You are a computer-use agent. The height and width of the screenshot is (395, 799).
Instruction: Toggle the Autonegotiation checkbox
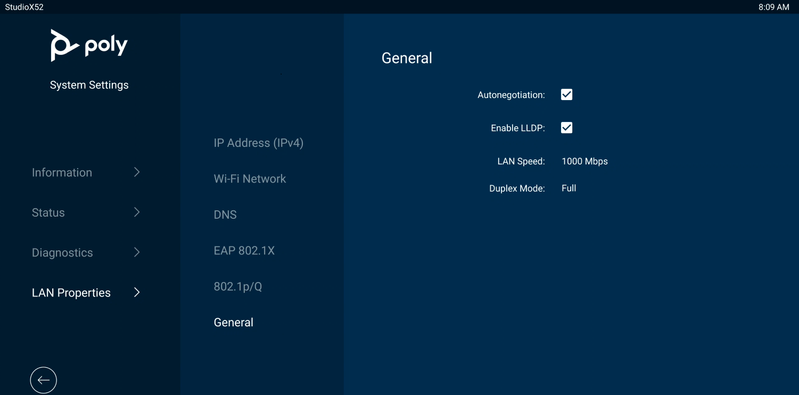pos(567,95)
